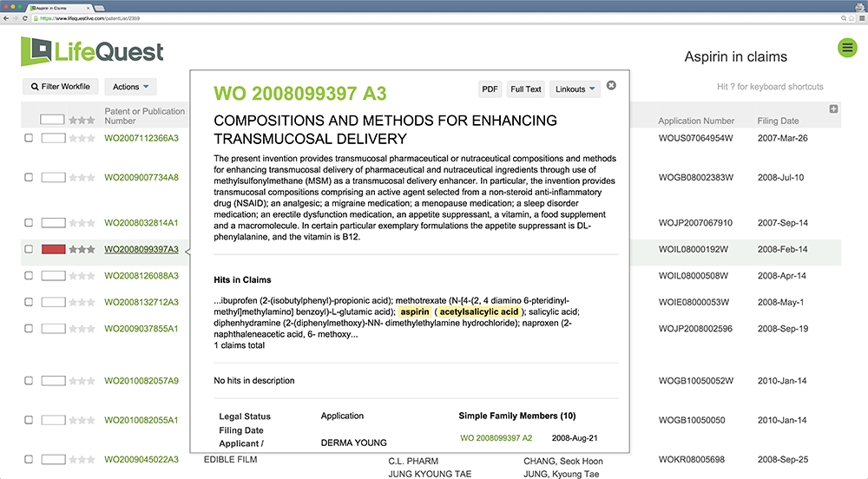The width and height of the screenshot is (868, 479).
Task: Click the Aspirin in claims workfile title
Action: click(x=736, y=56)
